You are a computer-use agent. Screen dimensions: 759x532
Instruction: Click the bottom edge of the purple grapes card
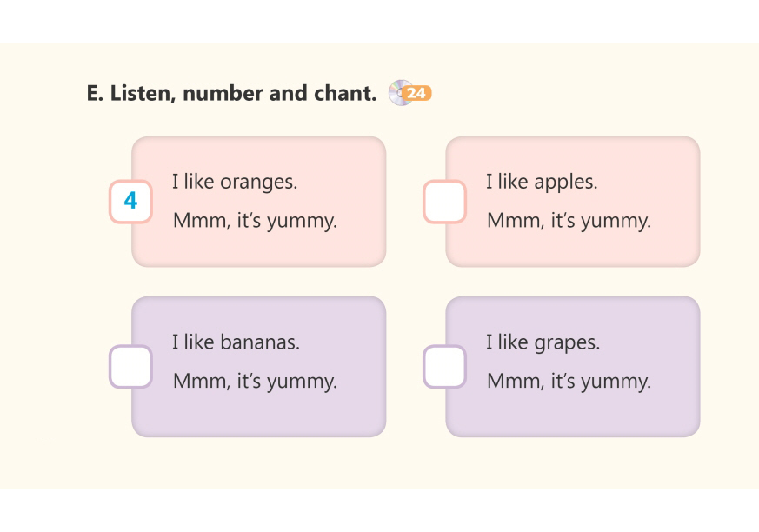coord(572,433)
